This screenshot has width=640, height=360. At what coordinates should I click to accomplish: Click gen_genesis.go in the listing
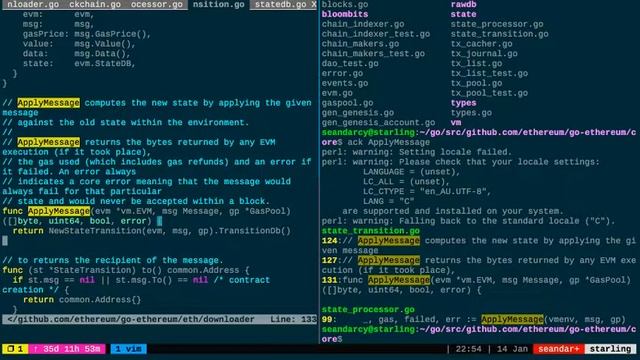pos(358,113)
